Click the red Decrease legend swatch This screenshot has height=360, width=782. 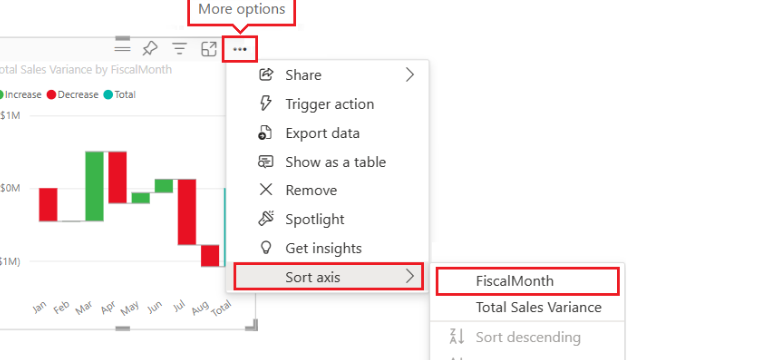point(51,95)
